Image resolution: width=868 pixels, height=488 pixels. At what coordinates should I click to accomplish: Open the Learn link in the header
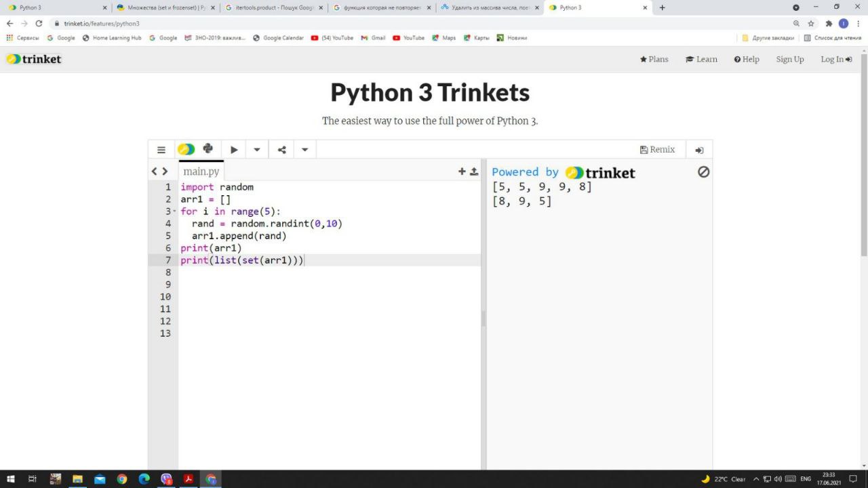(x=701, y=59)
